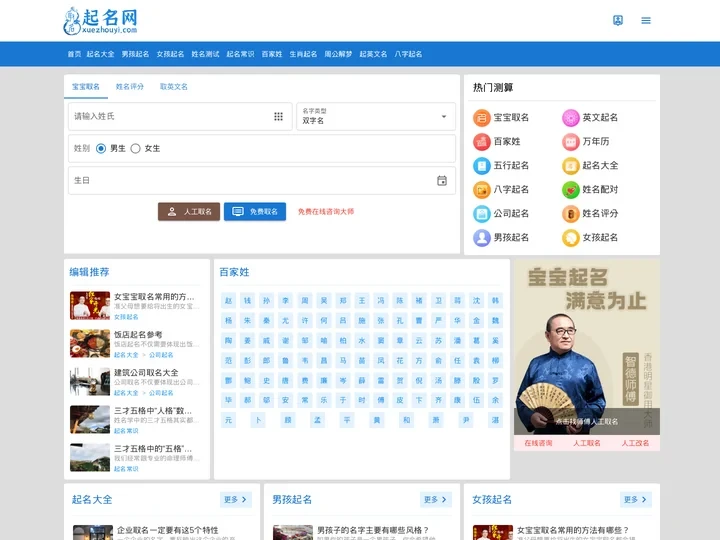Select surname 唐 in 百家姓 grid
720x540 pixels.
tap(286, 380)
